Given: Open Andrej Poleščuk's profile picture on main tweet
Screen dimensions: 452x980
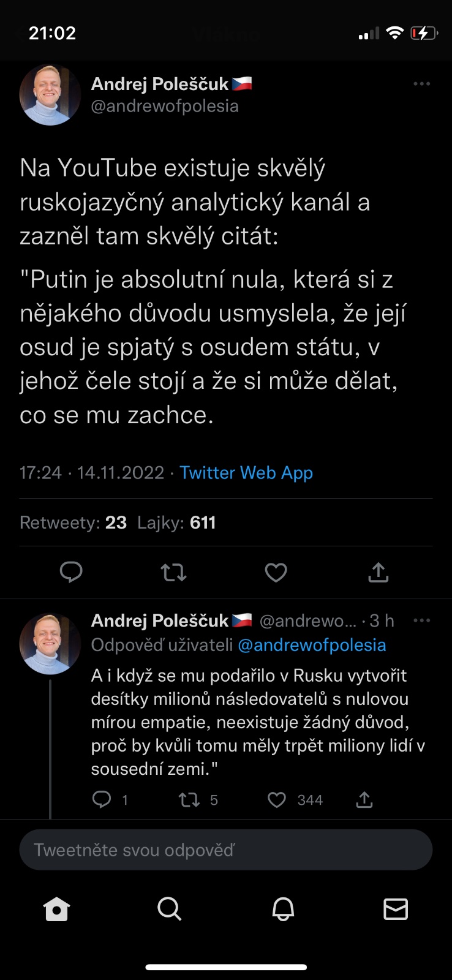Looking at the screenshot, I should (50, 95).
